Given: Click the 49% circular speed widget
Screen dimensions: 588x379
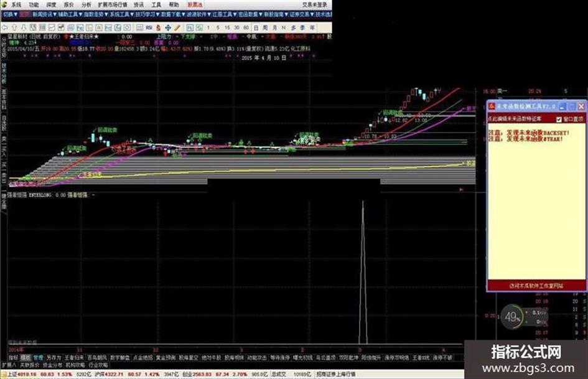Looking at the screenshot, I should 512,317.
